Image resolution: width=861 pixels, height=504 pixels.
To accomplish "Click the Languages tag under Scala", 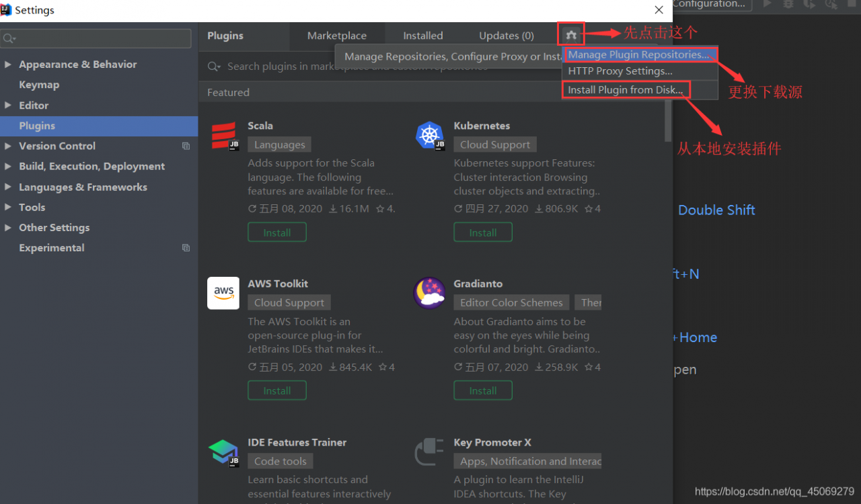I will click(x=280, y=144).
